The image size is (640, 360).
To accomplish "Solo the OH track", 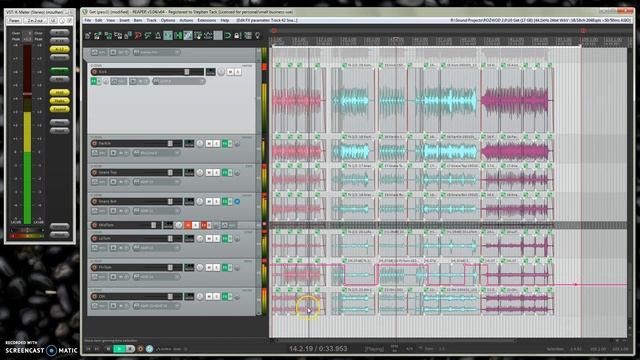I will coord(216,296).
